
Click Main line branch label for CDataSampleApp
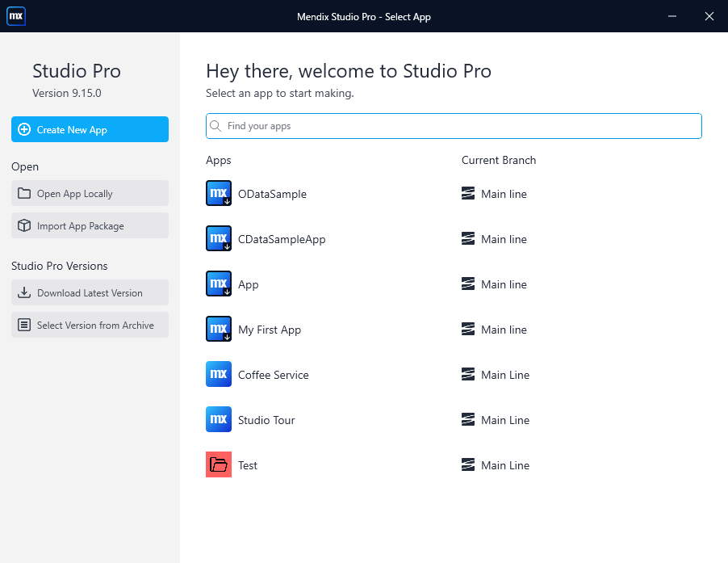tap(504, 239)
